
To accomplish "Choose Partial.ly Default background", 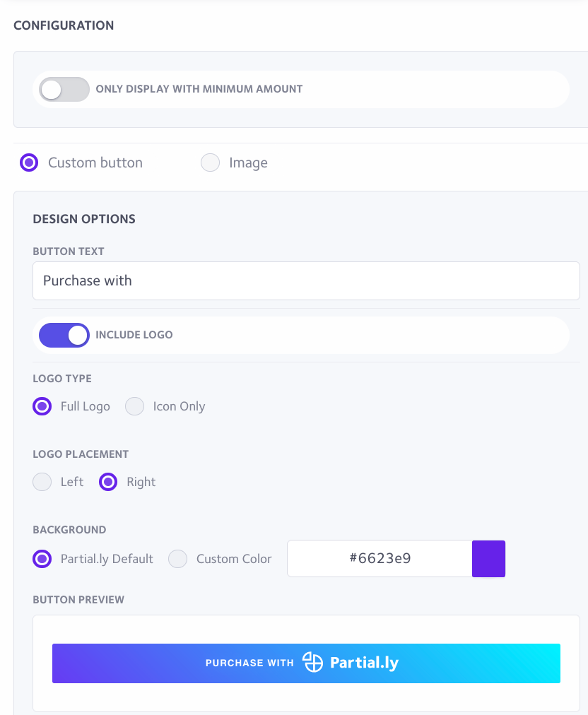I will [x=42, y=559].
